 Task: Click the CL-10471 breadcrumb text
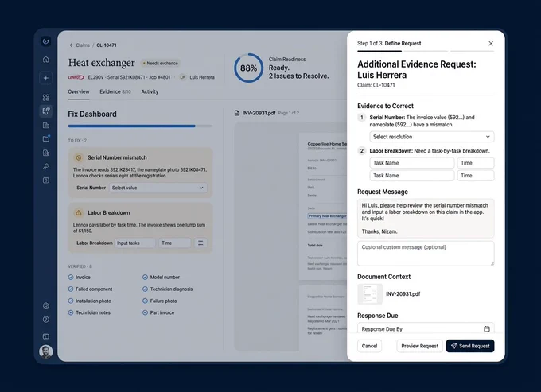tap(107, 45)
